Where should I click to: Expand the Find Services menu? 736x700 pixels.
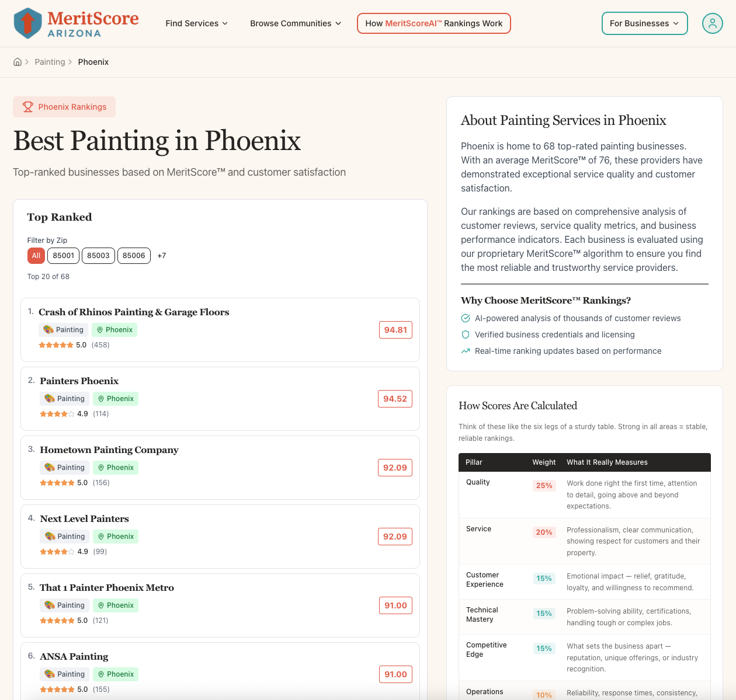tap(196, 23)
